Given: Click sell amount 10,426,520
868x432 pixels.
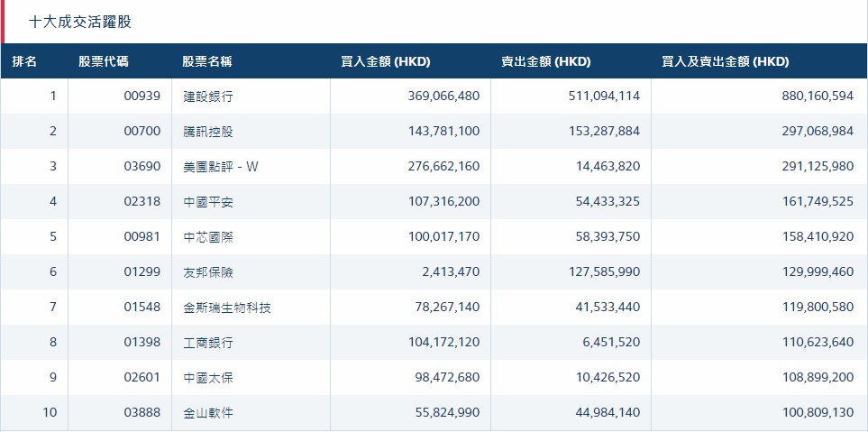Looking at the screenshot, I should click(x=608, y=377).
